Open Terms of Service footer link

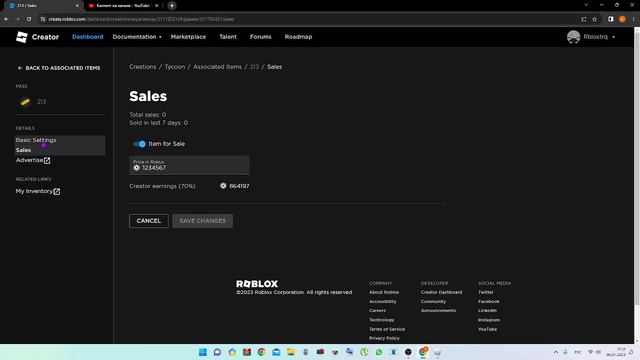tap(387, 329)
